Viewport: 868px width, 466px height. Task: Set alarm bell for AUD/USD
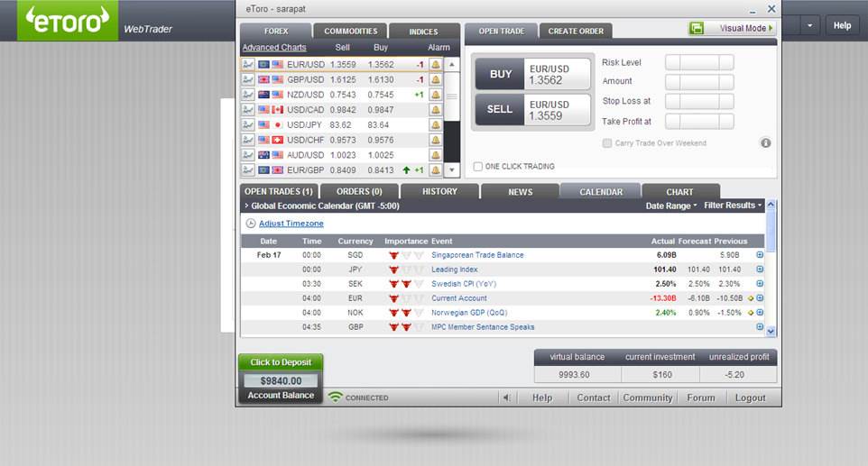coord(436,155)
